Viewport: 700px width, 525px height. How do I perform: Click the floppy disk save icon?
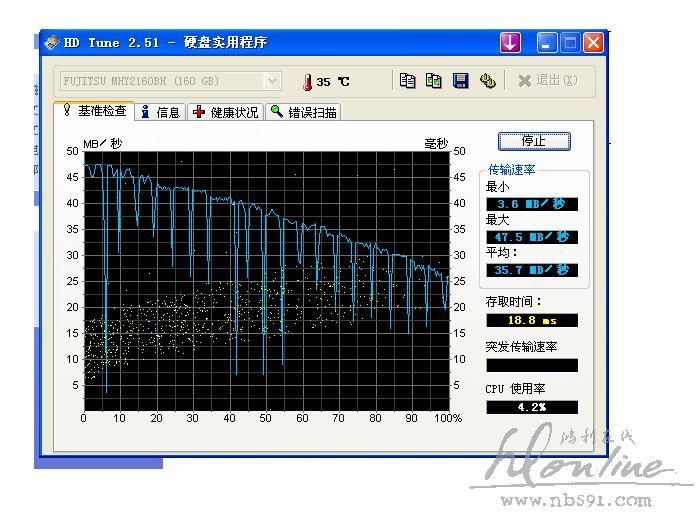pos(461,81)
